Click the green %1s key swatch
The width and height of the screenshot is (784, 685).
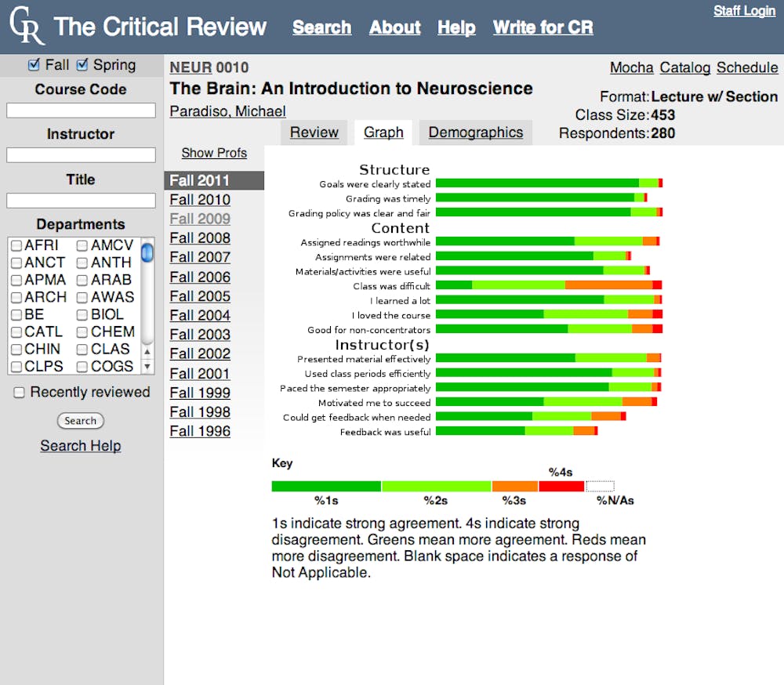tap(326, 487)
